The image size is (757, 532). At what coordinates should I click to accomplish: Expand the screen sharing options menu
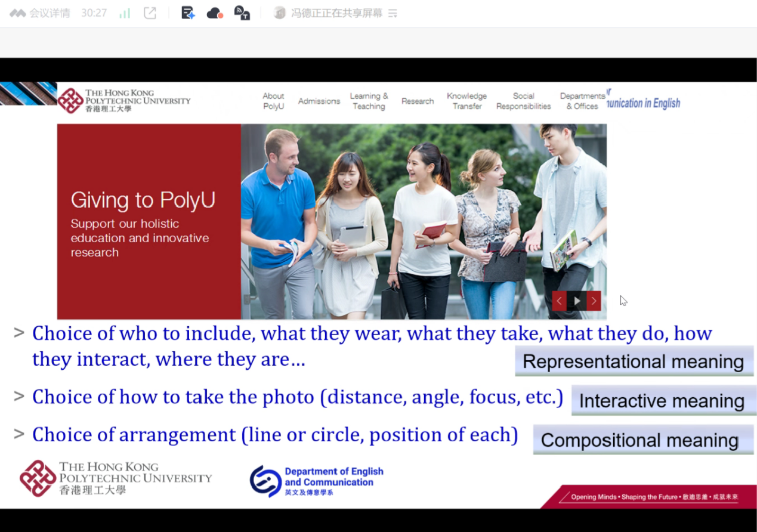393,13
